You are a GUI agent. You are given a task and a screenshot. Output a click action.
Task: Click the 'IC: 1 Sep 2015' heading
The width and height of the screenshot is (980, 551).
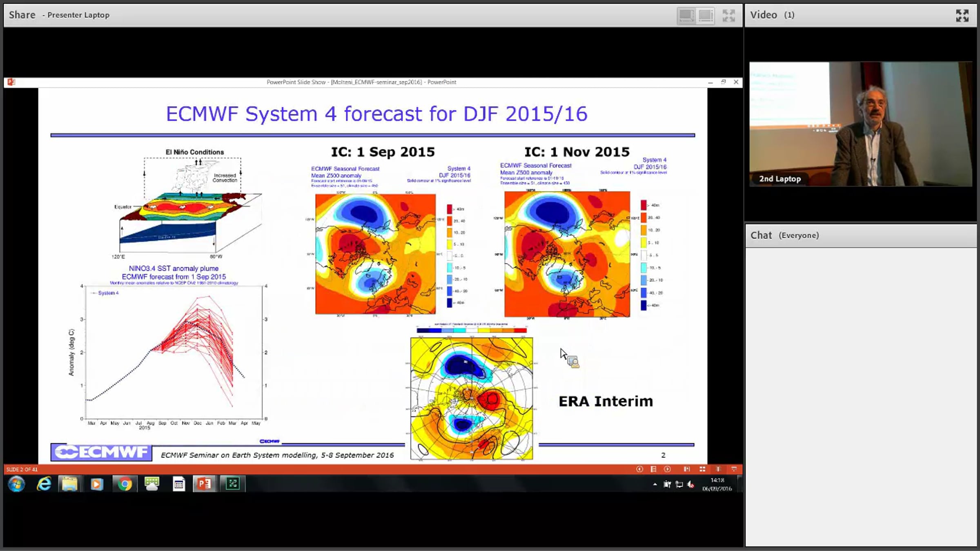tap(383, 152)
